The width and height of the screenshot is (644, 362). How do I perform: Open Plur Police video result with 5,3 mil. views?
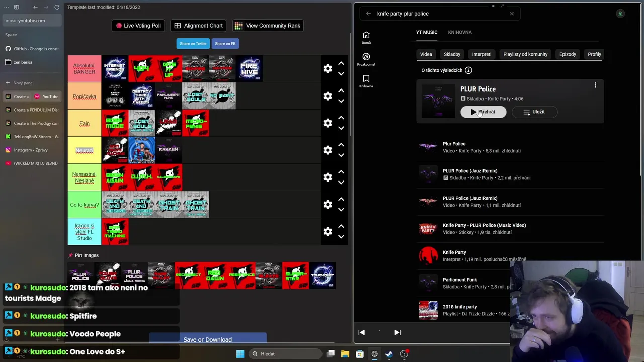(510, 147)
